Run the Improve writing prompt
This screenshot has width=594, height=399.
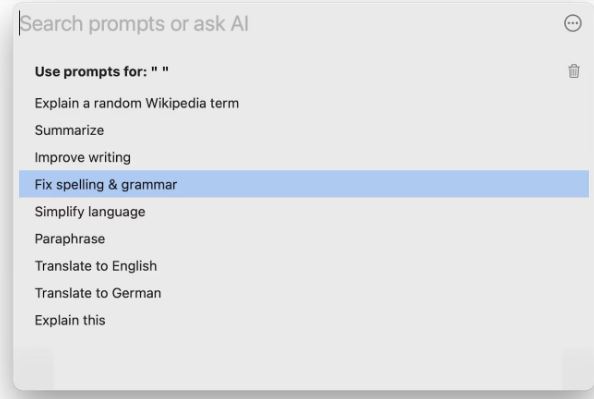(x=304, y=157)
